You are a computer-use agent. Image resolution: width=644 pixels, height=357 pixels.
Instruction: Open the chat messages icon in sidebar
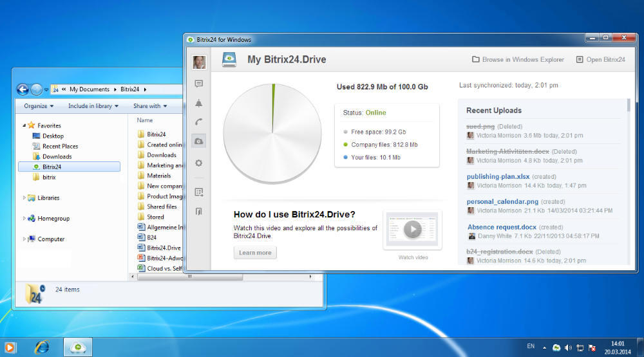[x=199, y=84]
